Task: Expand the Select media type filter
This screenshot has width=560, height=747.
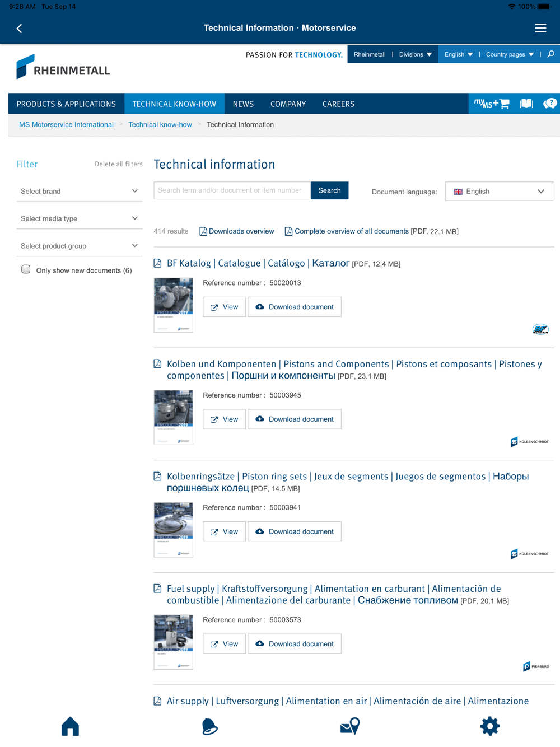Action: [x=80, y=218]
